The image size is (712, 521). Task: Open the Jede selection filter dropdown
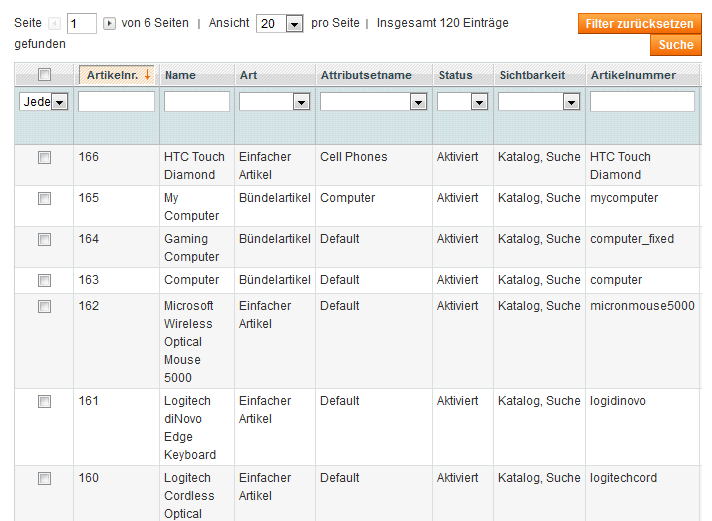pos(44,102)
